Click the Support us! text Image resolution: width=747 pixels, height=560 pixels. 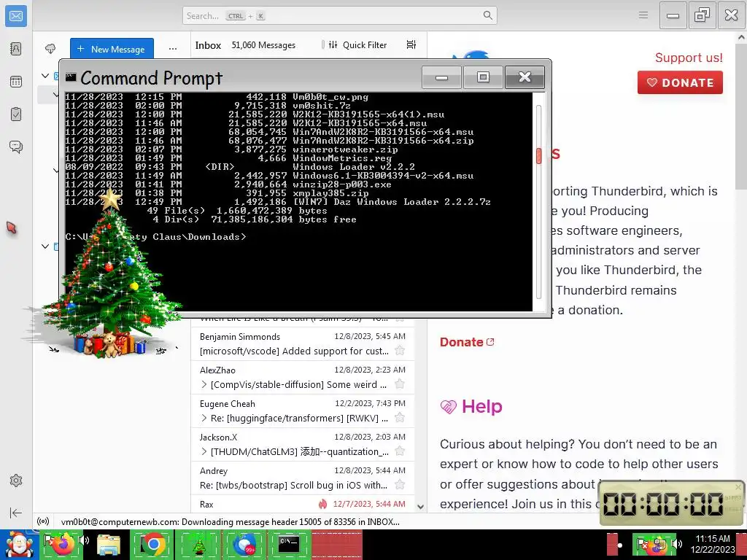tap(689, 58)
